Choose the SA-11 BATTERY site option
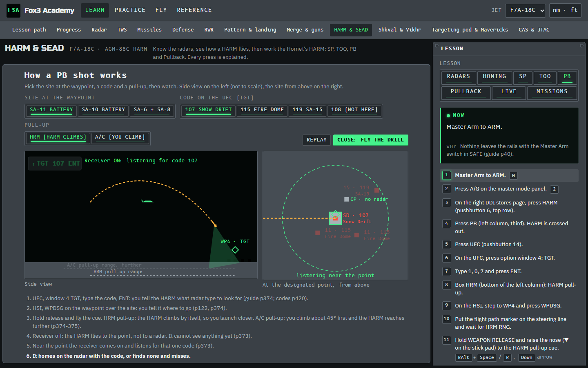The image size is (588, 368). coord(51,110)
